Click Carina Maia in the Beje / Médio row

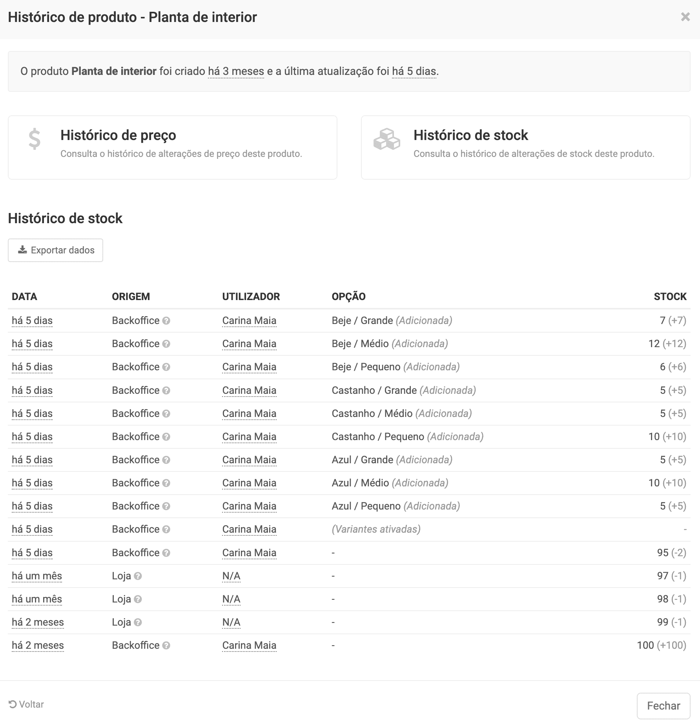click(x=249, y=344)
